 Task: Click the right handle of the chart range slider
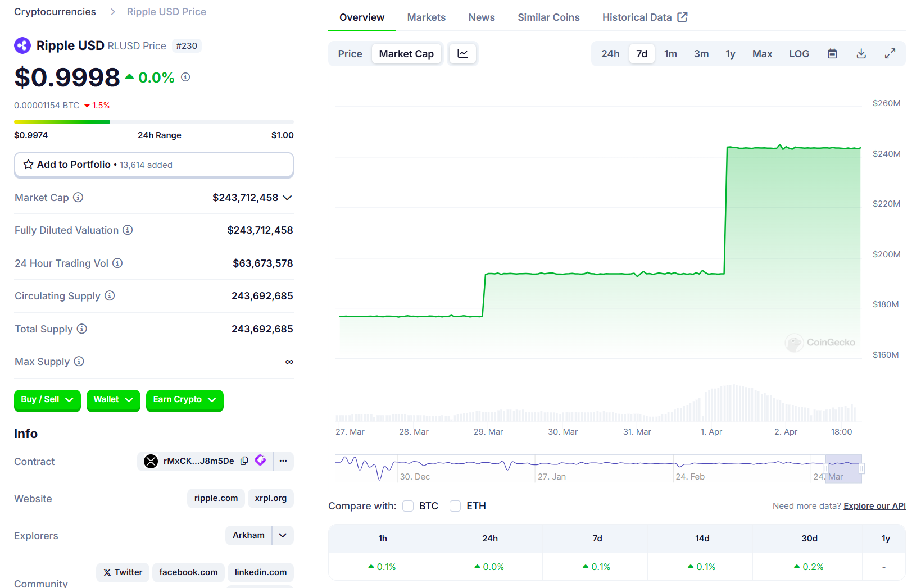point(861,468)
